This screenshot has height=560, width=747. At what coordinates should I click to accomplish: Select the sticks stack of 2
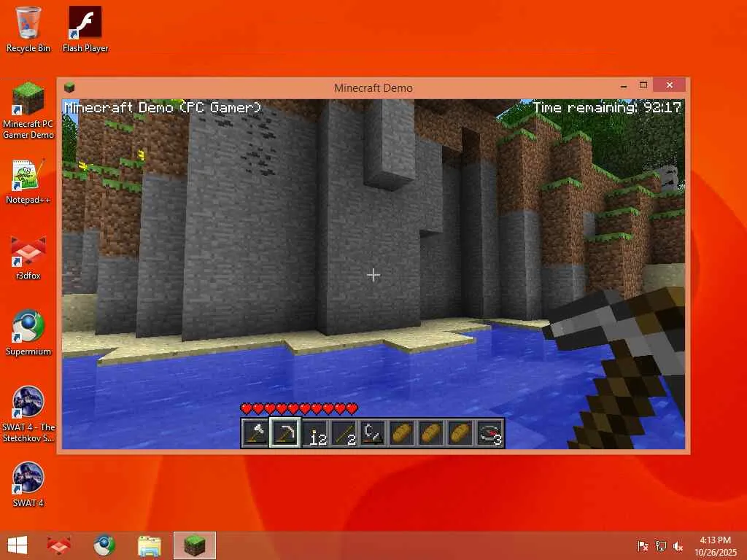click(x=344, y=433)
